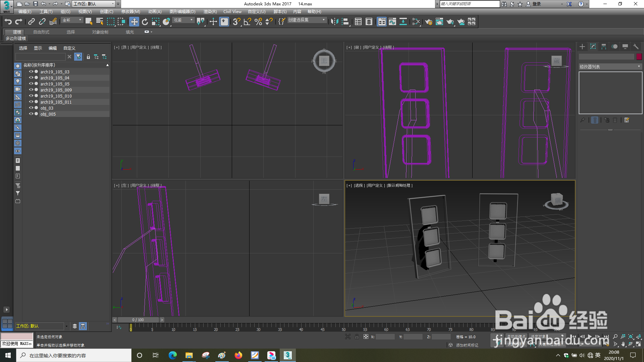Click the object color swatch
644x362 pixels.
pyautogui.click(x=639, y=57)
